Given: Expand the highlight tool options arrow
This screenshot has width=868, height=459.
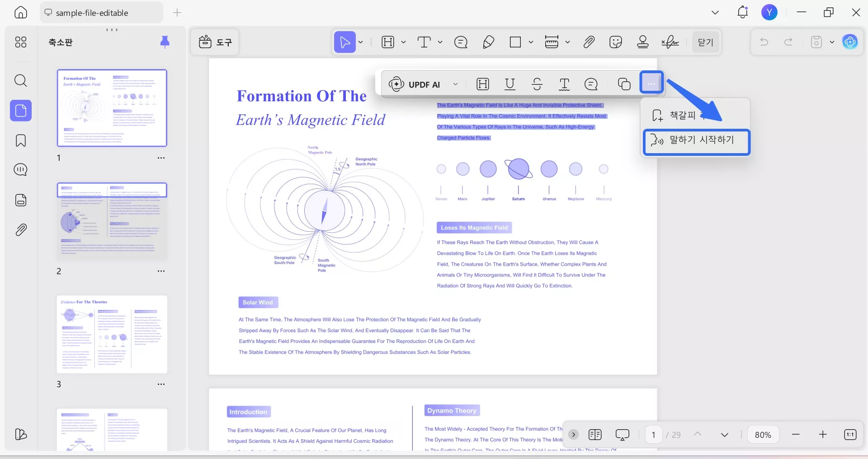Looking at the screenshot, I should click(x=403, y=42).
